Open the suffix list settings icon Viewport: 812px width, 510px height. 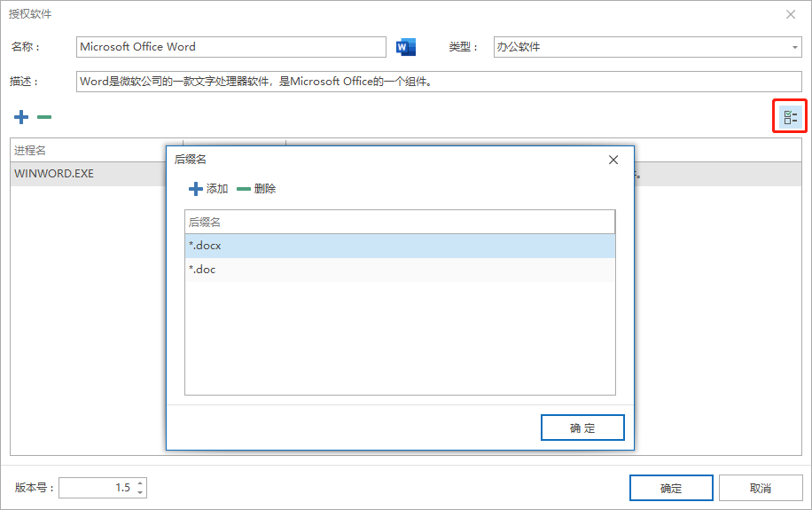pyautogui.click(x=790, y=116)
